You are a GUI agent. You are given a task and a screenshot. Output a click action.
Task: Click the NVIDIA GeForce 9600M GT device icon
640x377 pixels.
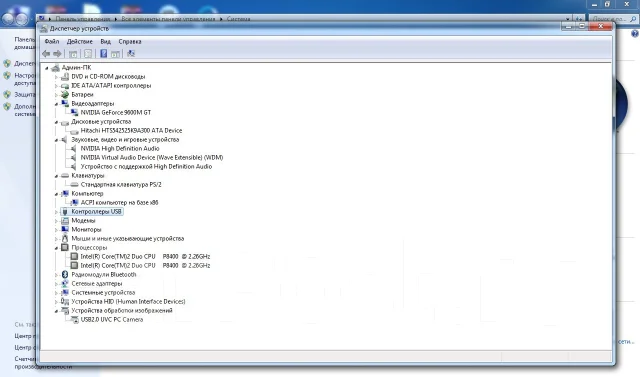point(74,113)
